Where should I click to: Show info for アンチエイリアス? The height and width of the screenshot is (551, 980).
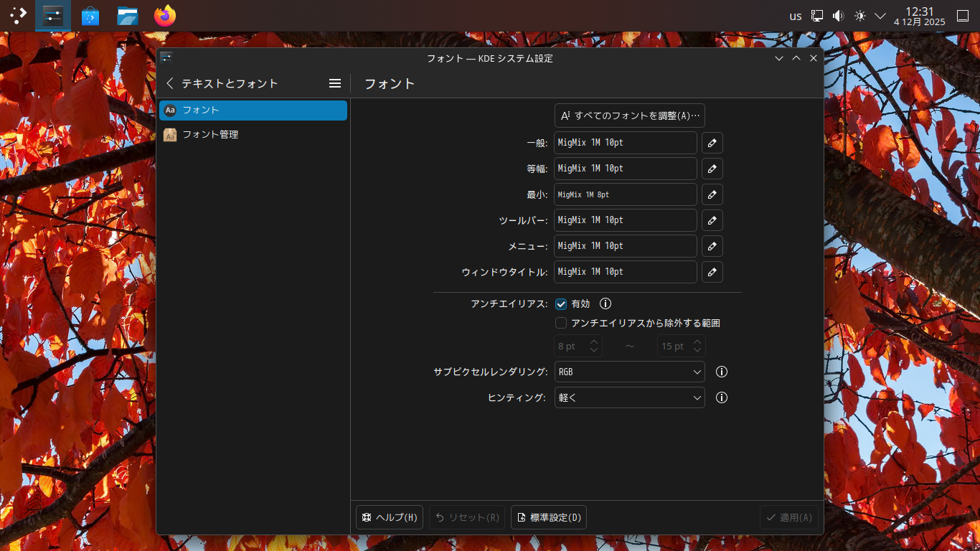click(x=606, y=304)
